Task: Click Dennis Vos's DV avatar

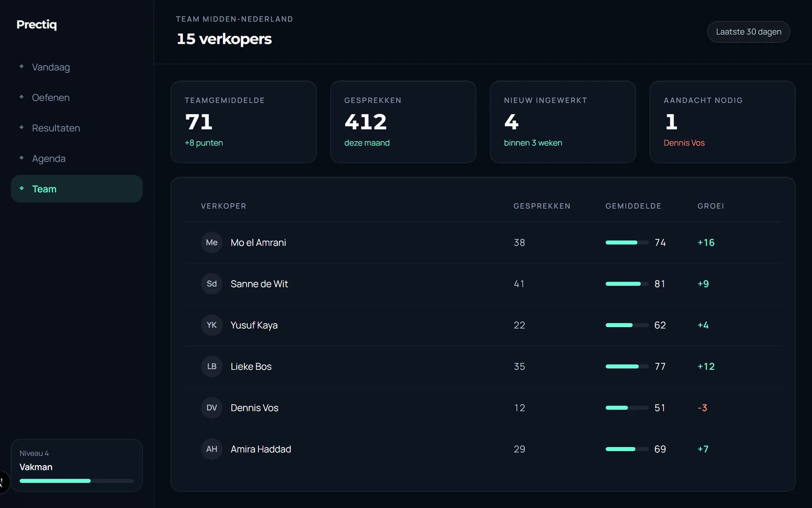Action: 212,408
